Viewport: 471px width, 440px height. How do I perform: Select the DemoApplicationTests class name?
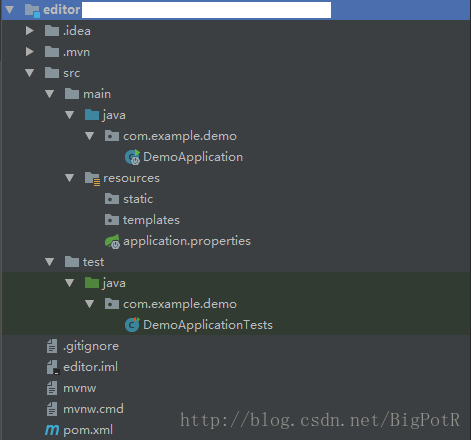click(x=208, y=325)
